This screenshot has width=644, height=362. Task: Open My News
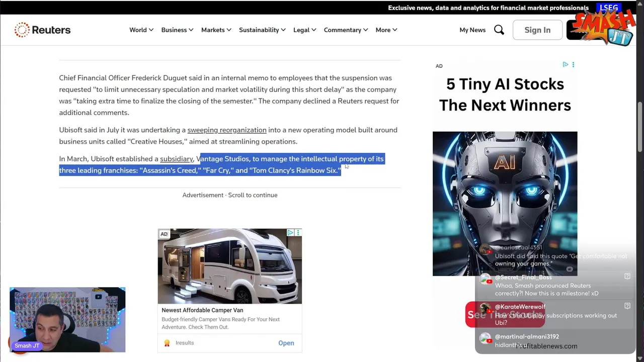pyautogui.click(x=472, y=30)
